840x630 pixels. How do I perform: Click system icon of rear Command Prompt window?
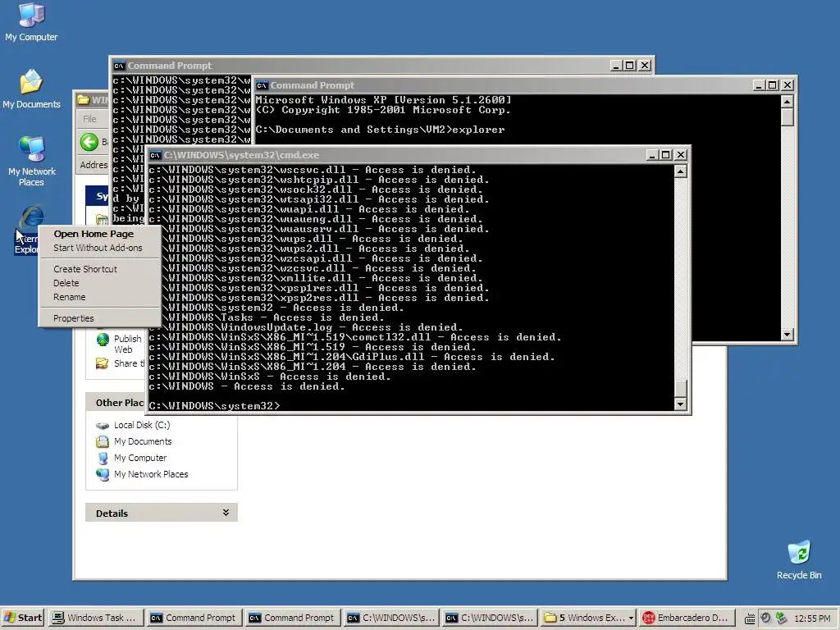119,66
